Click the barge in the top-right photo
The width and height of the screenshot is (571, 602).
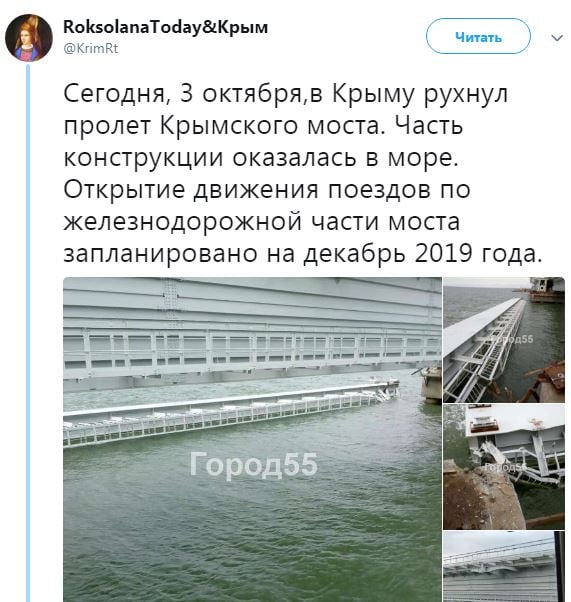click(x=547, y=290)
